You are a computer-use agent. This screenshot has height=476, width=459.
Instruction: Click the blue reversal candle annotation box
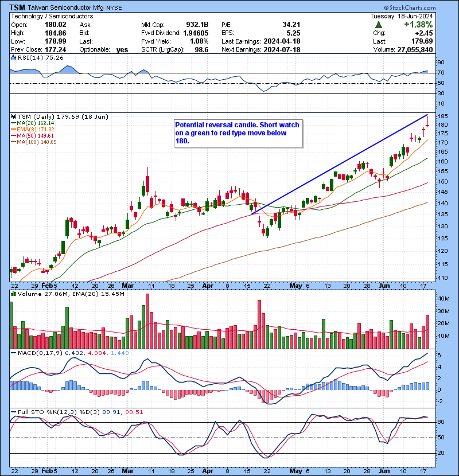click(x=239, y=134)
